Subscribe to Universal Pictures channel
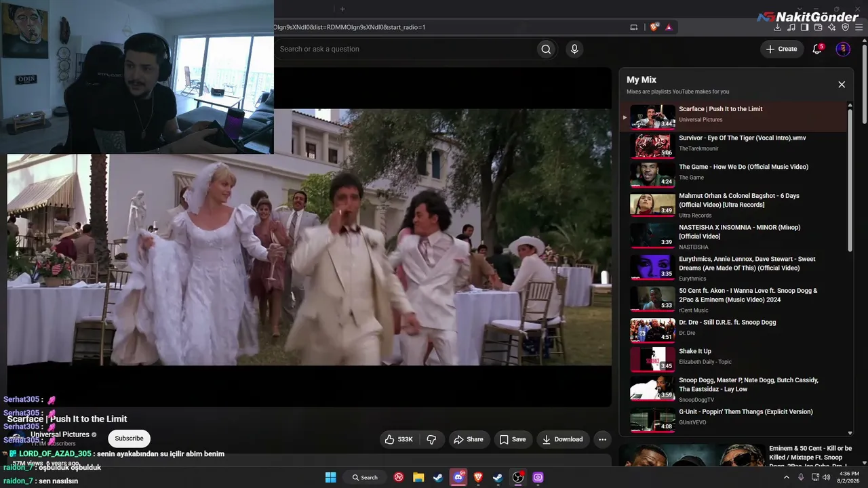Viewport: 868px width, 488px height. pos(129,439)
